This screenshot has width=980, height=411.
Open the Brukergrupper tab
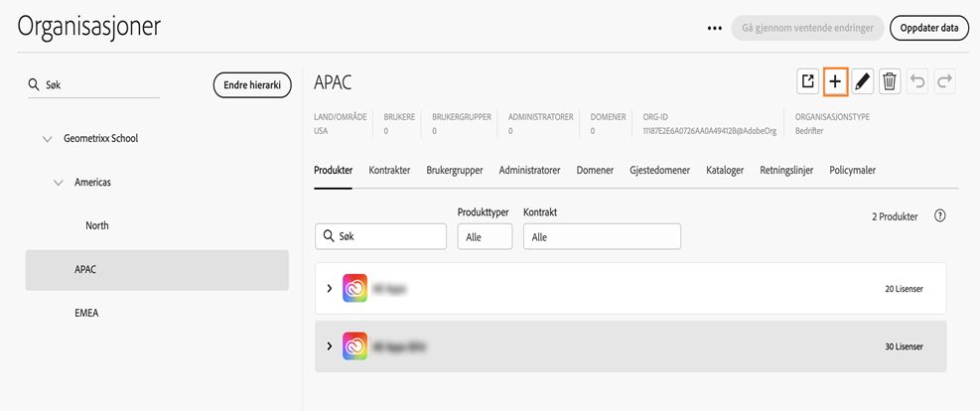coord(455,170)
